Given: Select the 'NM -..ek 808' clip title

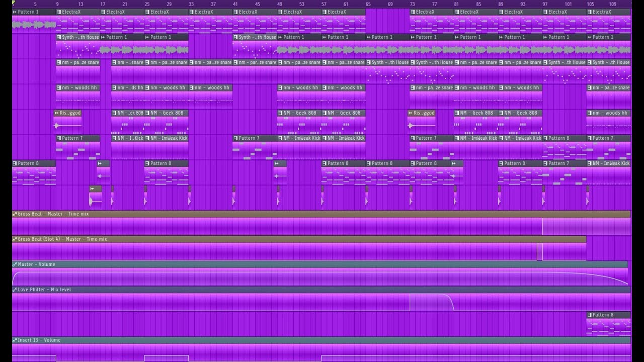Looking at the screenshot, I should point(130,113).
